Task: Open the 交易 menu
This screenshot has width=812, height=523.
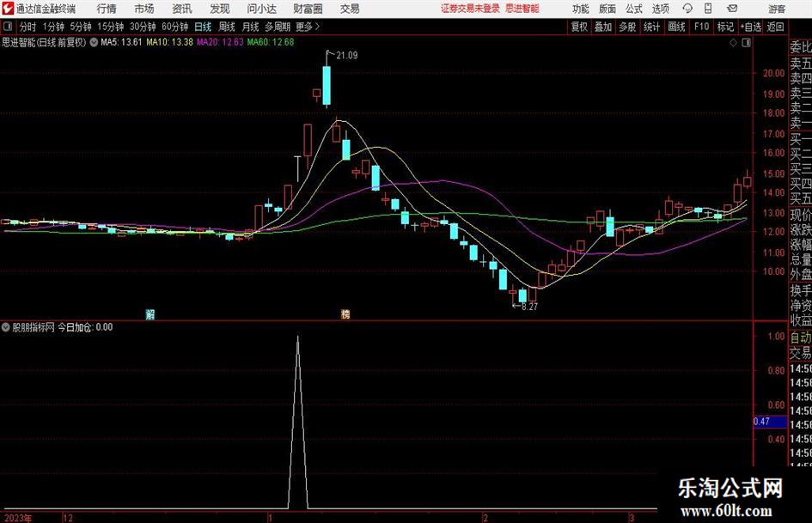Action: [350, 9]
